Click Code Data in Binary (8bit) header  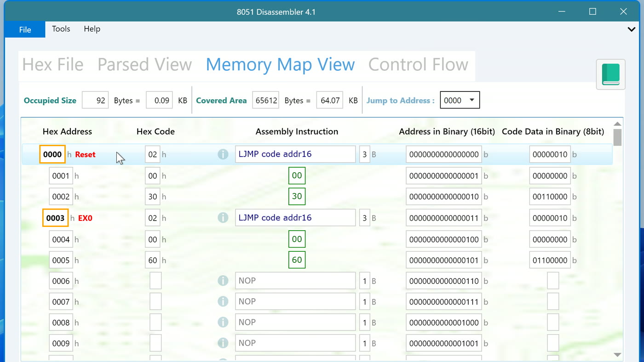click(553, 131)
